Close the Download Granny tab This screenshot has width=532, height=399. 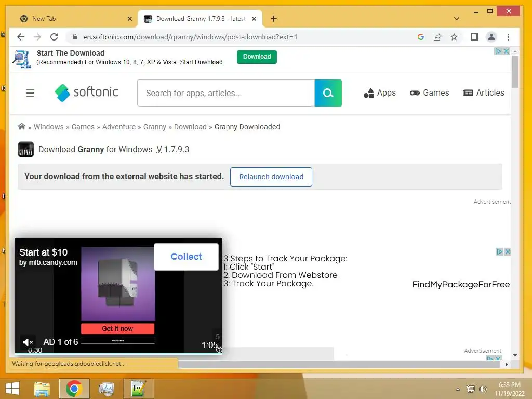point(254,19)
